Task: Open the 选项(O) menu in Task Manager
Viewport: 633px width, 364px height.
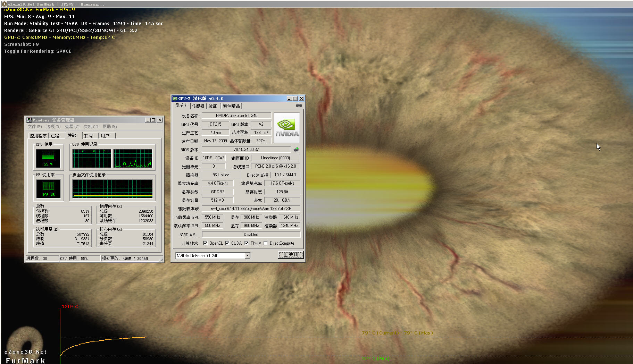Action: [53, 127]
